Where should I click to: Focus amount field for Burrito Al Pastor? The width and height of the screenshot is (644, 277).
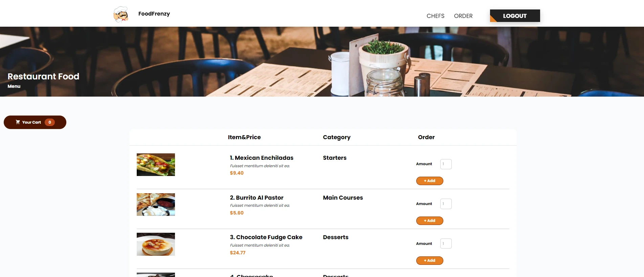point(446,204)
